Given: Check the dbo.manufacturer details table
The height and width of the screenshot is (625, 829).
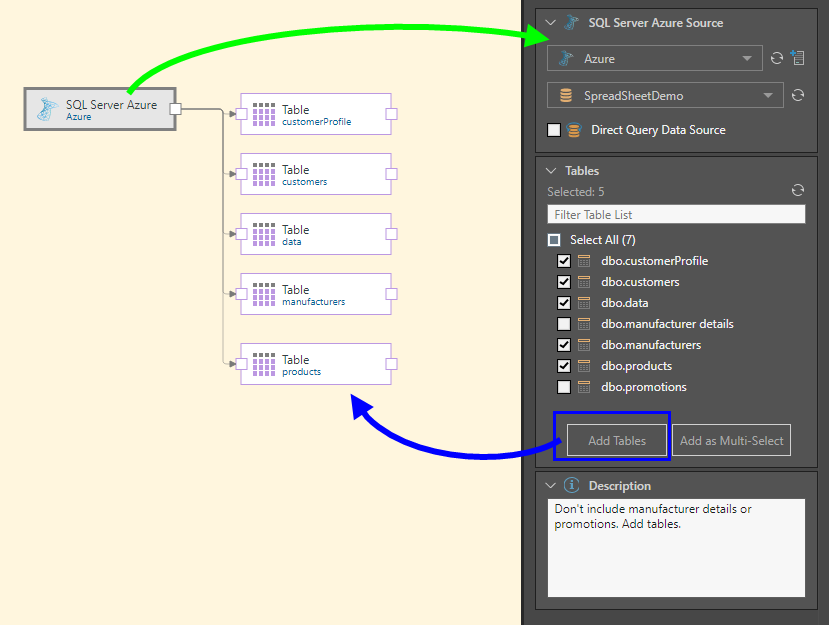Looking at the screenshot, I should [564, 324].
